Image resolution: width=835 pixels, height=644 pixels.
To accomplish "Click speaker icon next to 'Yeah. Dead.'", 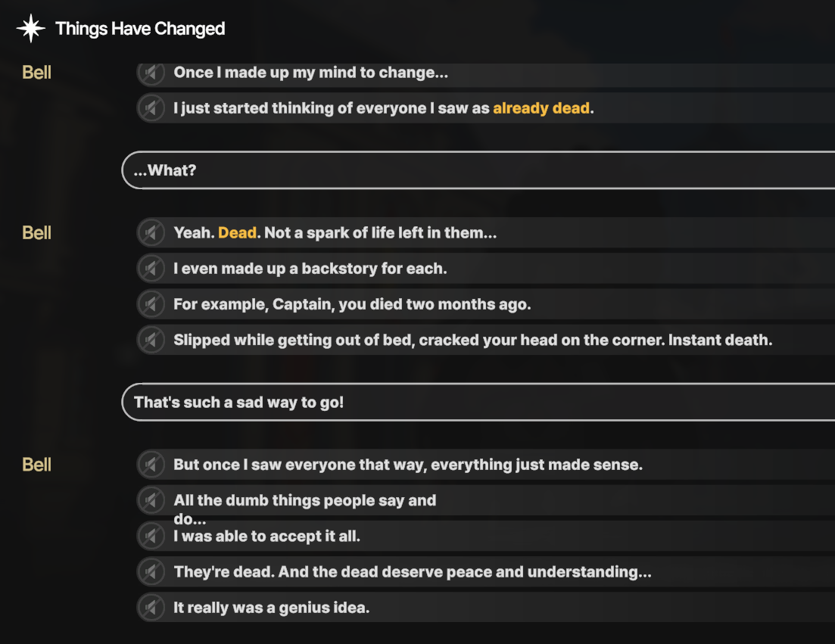I will tap(151, 233).
